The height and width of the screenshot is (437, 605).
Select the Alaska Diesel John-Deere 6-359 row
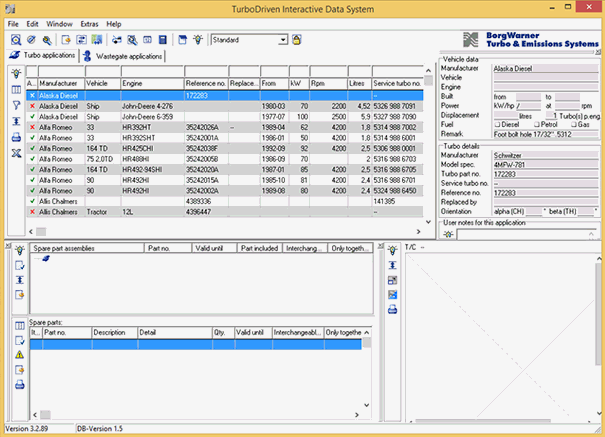click(x=225, y=117)
